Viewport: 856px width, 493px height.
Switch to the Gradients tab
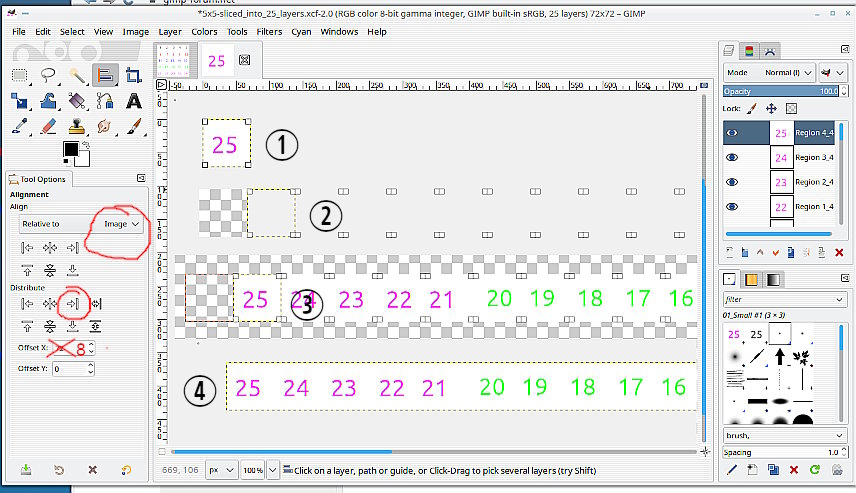tap(773, 280)
